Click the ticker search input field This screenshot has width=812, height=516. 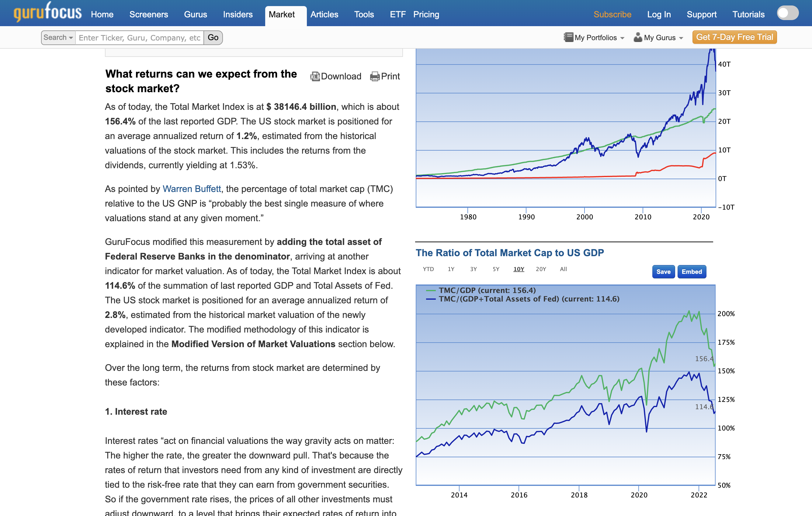[x=139, y=37]
